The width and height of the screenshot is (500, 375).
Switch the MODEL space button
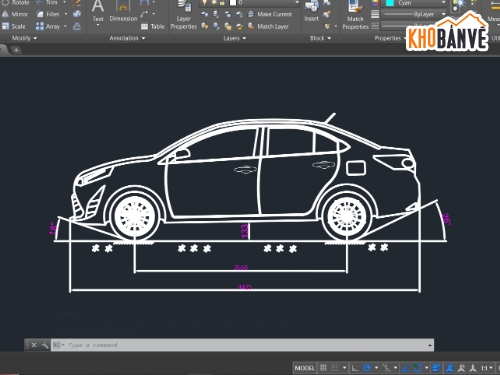304,368
